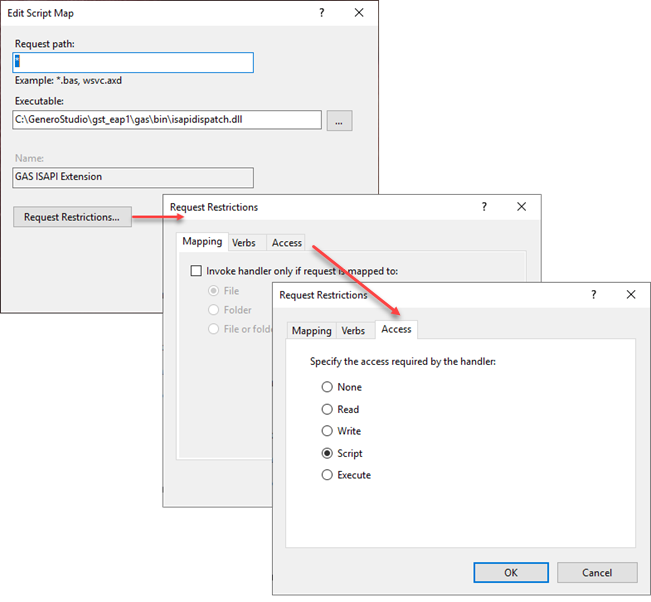Close the front Request Restrictions dialog
The image size is (651, 602).
pyautogui.click(x=631, y=294)
